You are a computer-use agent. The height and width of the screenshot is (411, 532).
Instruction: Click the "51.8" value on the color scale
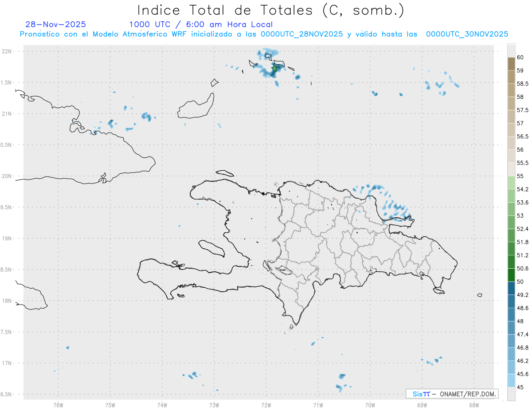tap(523, 242)
